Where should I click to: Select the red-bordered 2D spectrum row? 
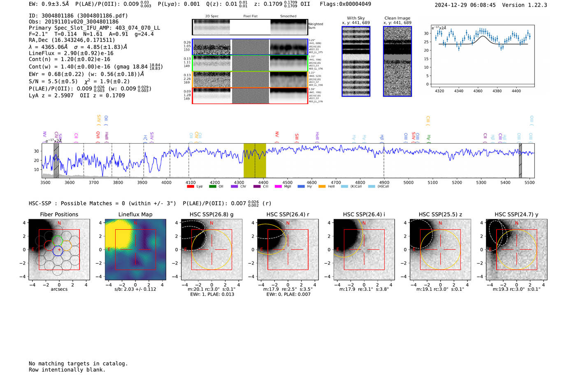(x=250, y=95)
